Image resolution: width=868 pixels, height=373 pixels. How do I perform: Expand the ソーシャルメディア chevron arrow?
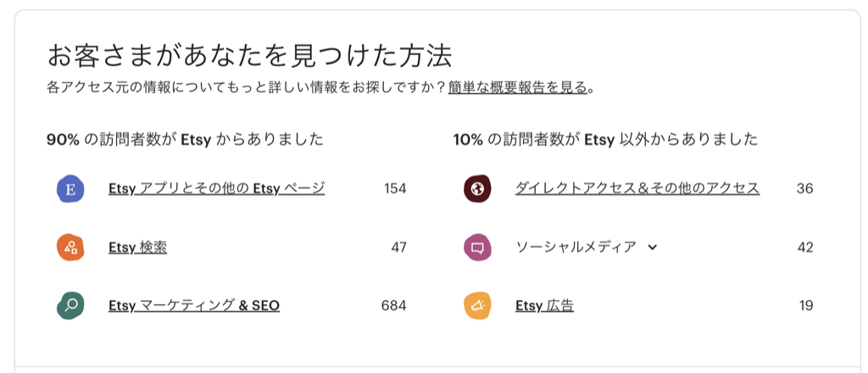(x=652, y=248)
